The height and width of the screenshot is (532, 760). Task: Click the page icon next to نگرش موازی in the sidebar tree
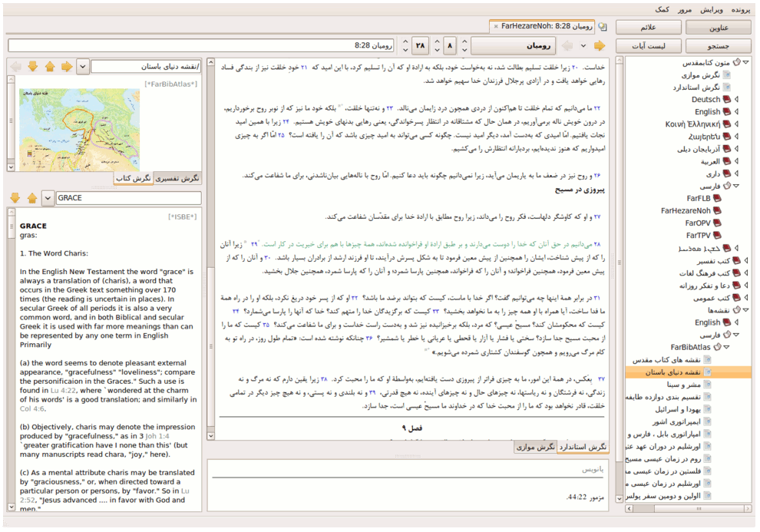[x=726, y=75]
